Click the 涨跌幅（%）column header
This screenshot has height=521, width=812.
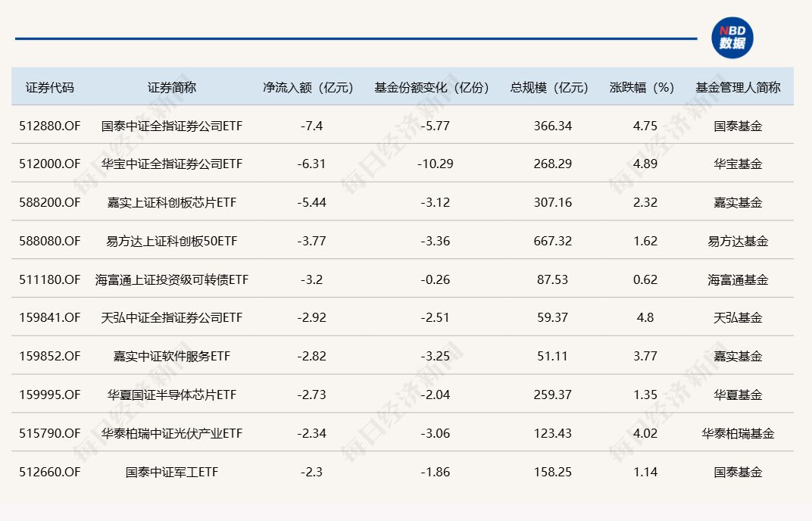pyautogui.click(x=645, y=87)
